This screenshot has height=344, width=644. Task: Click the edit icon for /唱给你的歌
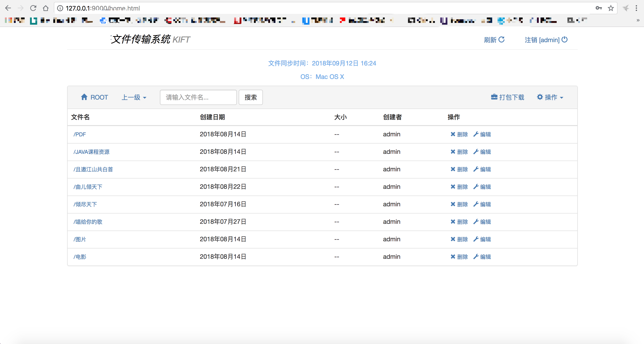click(x=476, y=222)
